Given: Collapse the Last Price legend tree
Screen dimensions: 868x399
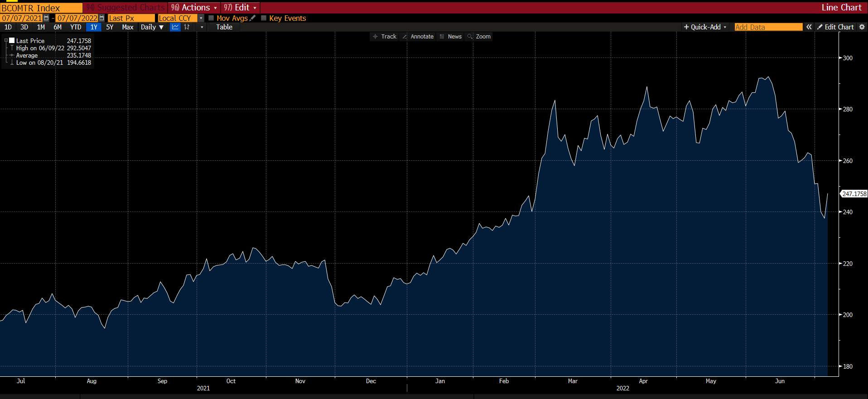Looking at the screenshot, I should pos(6,40).
